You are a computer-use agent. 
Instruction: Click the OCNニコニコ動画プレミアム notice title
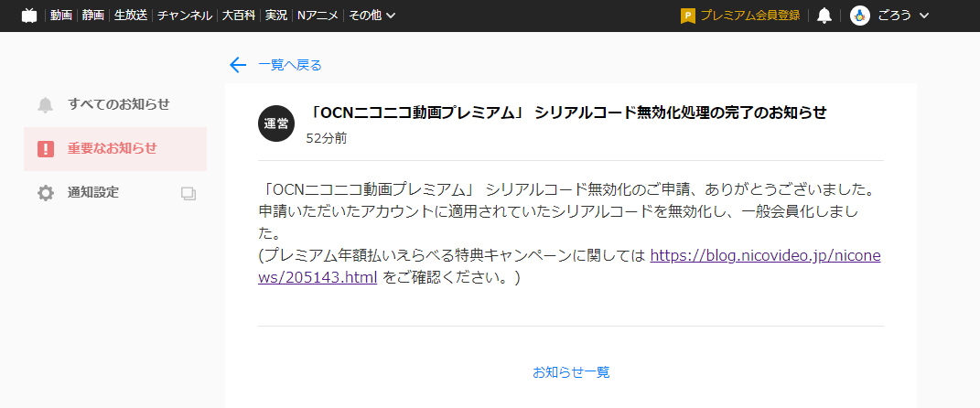569,113
